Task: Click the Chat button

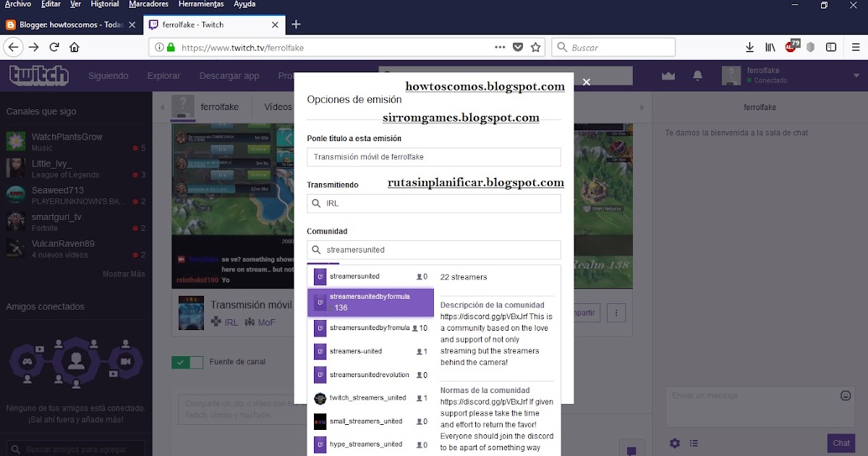Action: (841, 442)
